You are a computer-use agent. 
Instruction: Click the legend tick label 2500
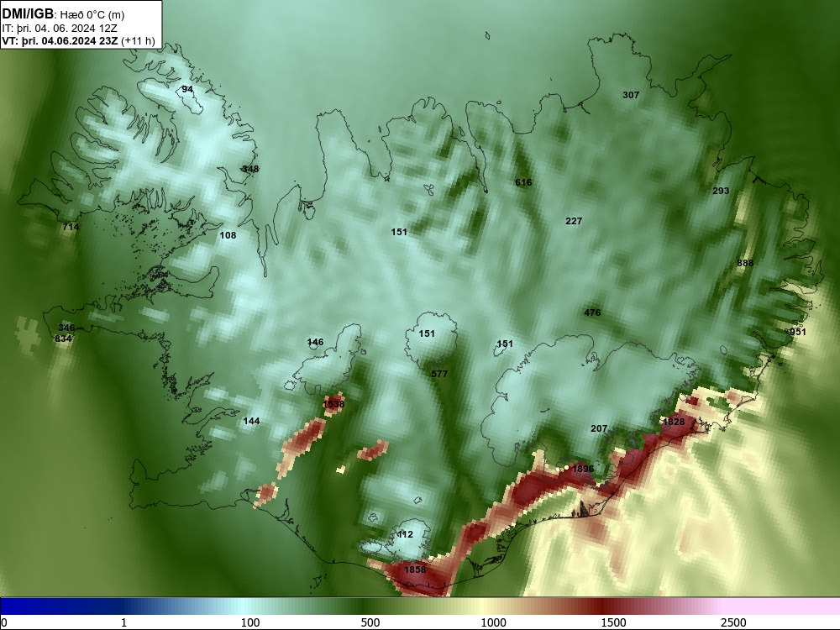(733, 622)
